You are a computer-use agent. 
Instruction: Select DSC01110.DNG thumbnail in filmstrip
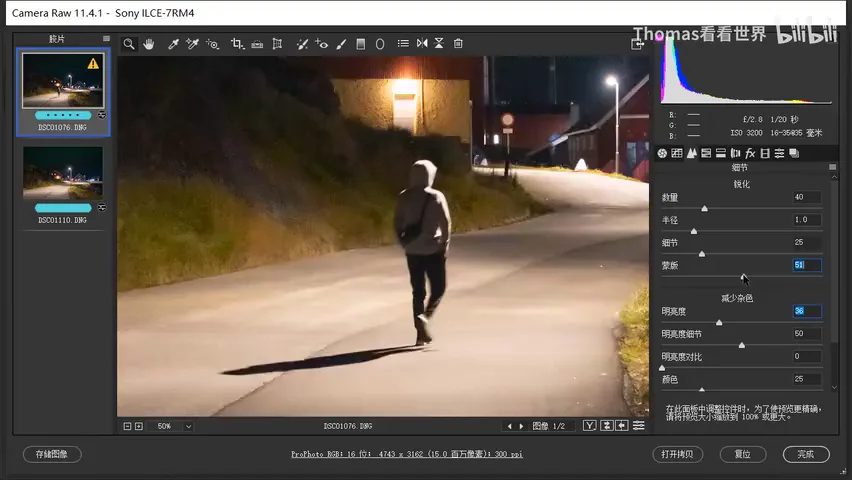click(63, 172)
